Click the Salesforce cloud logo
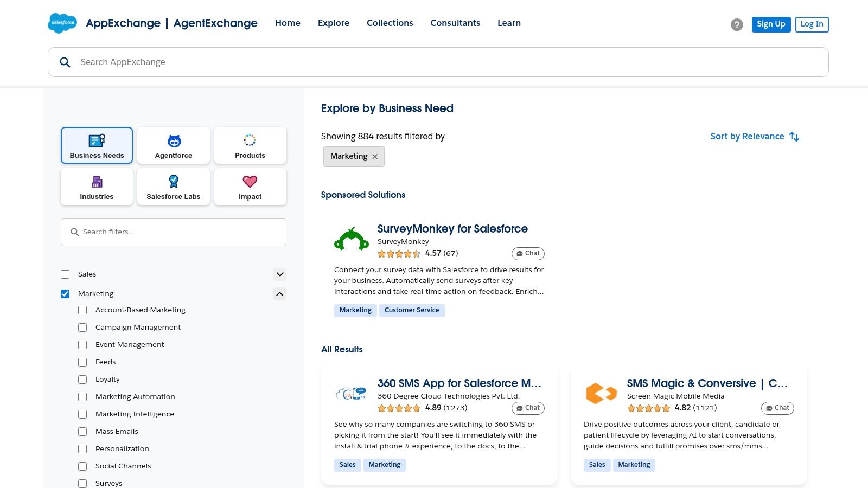868x488 pixels. (62, 23)
